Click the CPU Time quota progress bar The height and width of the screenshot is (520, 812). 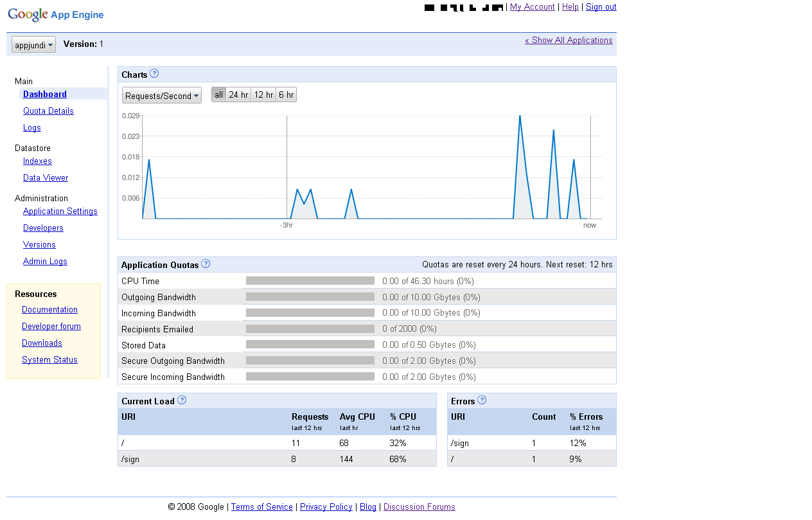pos(310,281)
